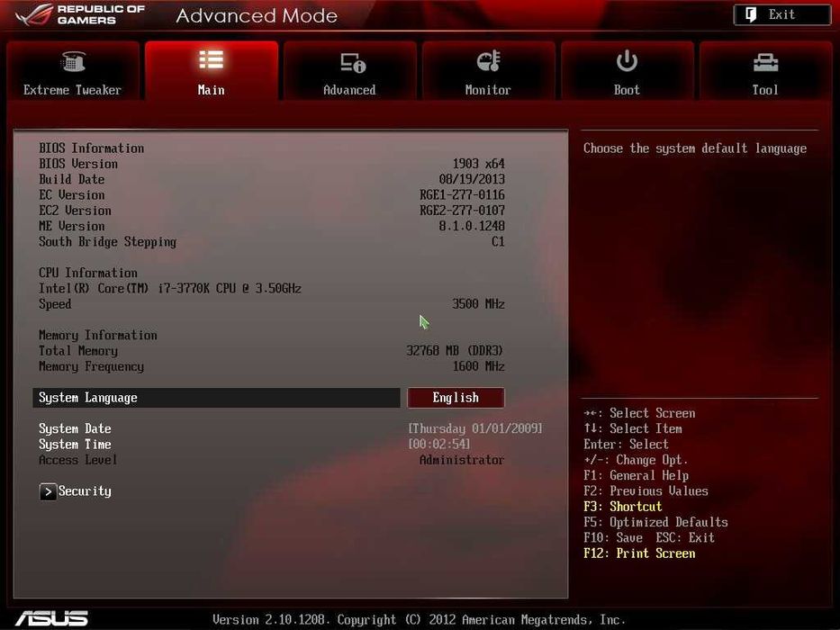
Task: Click the Exit door icon
Action: pyautogui.click(x=751, y=14)
